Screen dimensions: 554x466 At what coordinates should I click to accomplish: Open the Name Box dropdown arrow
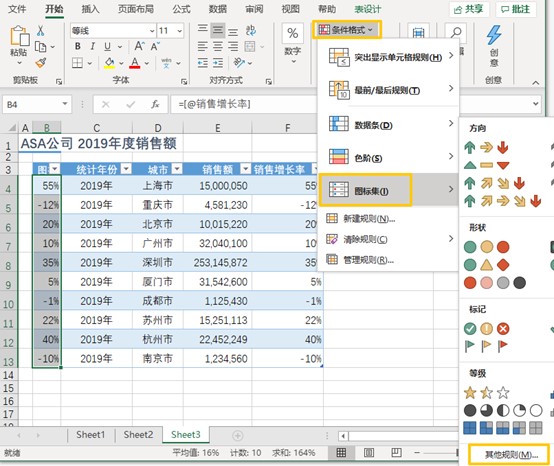coord(65,104)
